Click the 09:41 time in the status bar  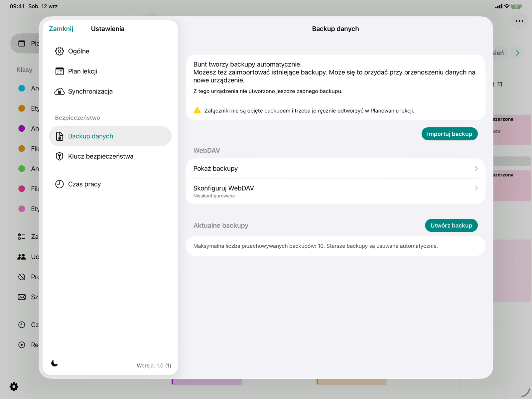17,6
